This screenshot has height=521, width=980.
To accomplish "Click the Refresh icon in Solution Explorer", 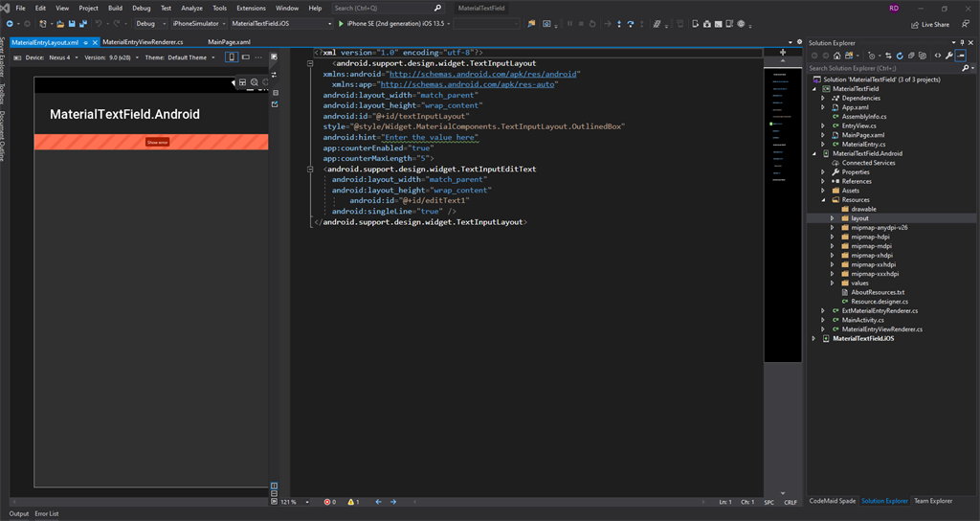I will 899,56.
